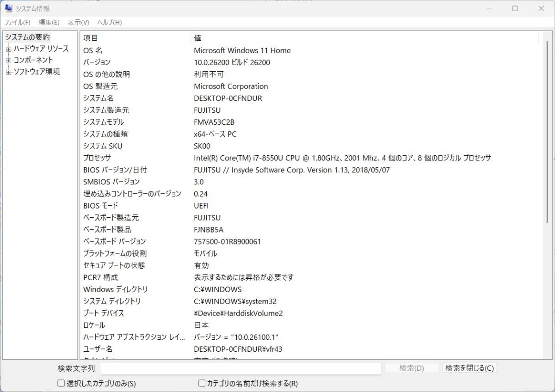This screenshot has width=555, height=392.
Task: Select the PCR7 構成 row label
Action: 100,278
